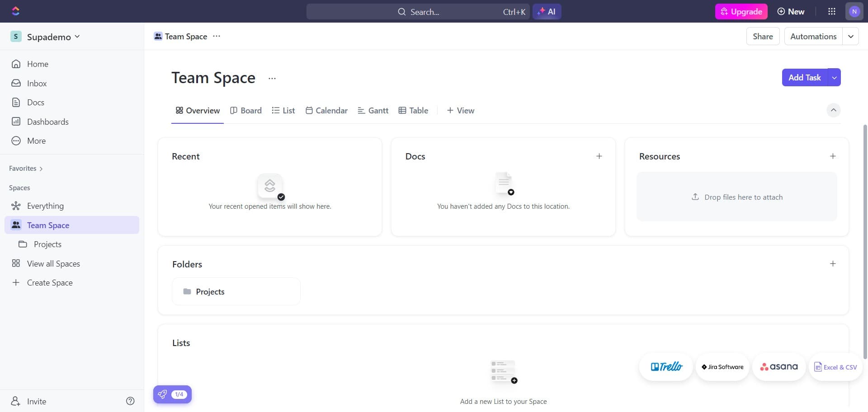The image size is (868, 412).
Task: Expand the Favorites section
Action: click(x=26, y=169)
